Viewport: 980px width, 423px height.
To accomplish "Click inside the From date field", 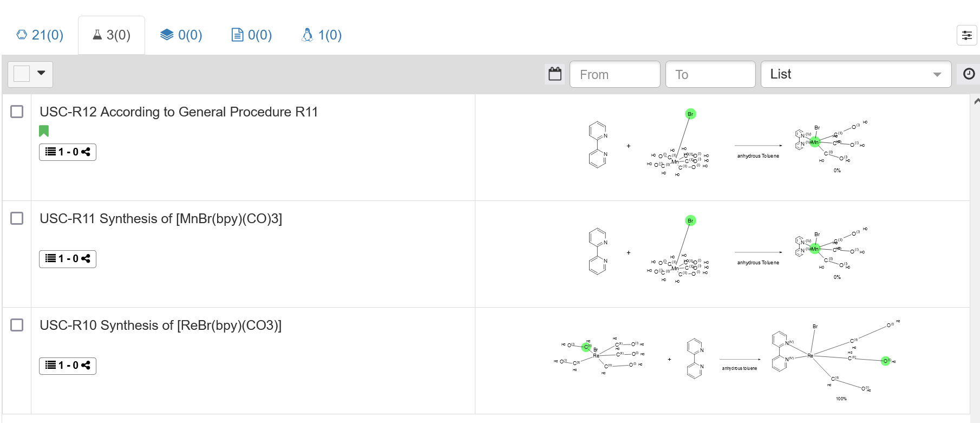I will 615,74.
